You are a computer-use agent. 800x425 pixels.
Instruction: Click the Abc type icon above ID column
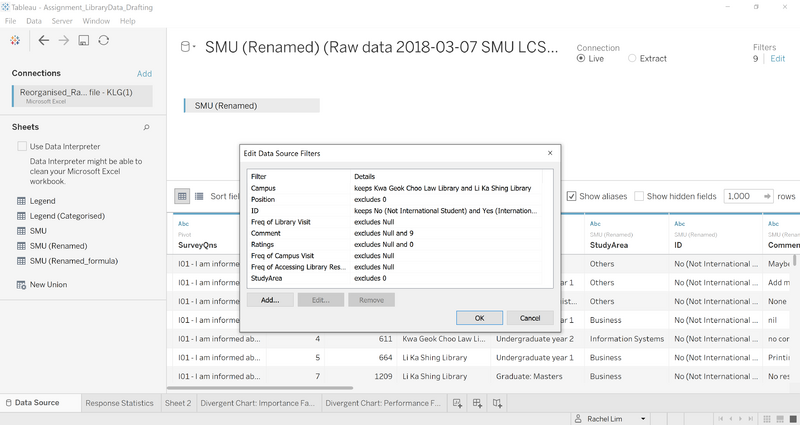680,223
